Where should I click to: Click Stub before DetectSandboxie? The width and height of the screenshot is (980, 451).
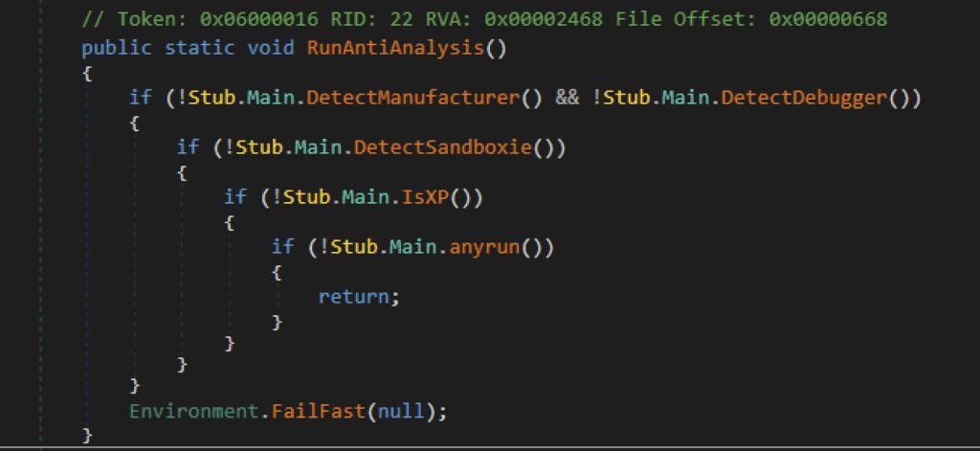[x=259, y=147]
